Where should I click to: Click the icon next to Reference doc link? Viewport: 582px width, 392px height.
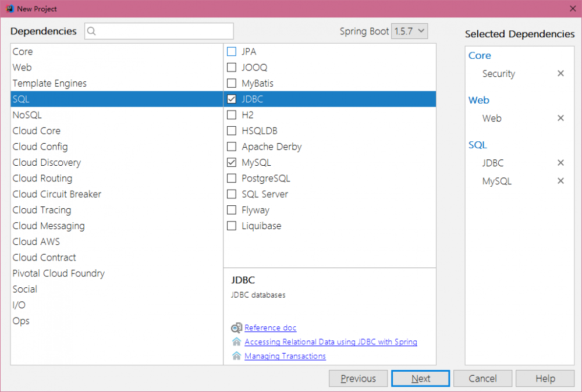[x=236, y=327]
